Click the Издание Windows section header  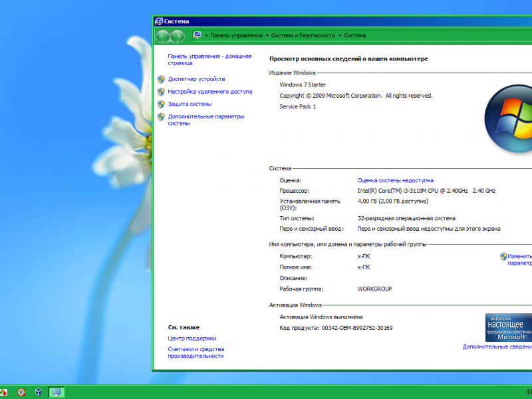292,73
